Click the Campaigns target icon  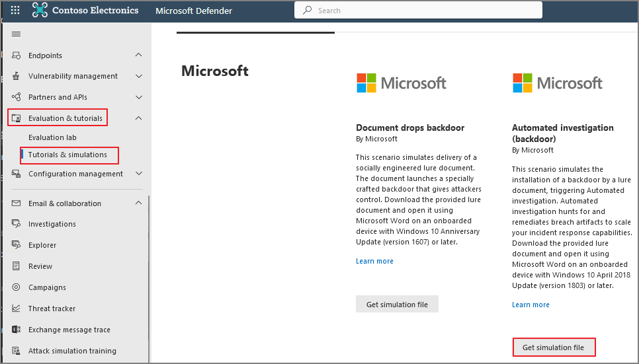point(16,287)
